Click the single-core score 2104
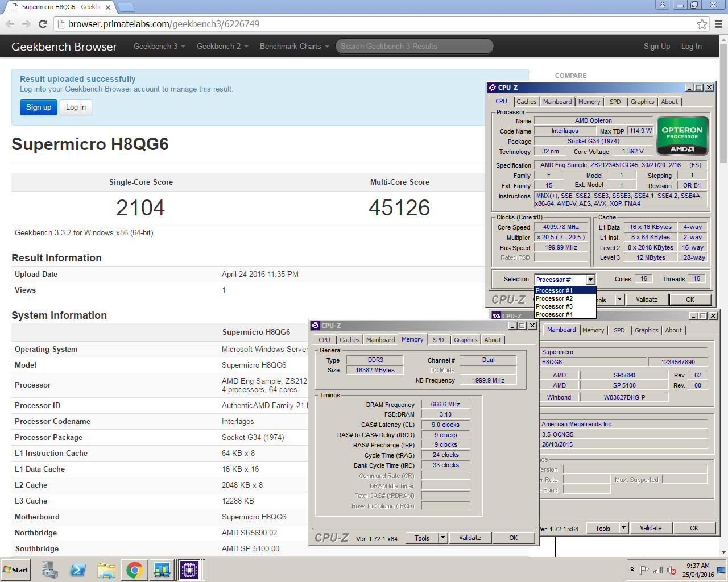The image size is (728, 582). pos(140,207)
